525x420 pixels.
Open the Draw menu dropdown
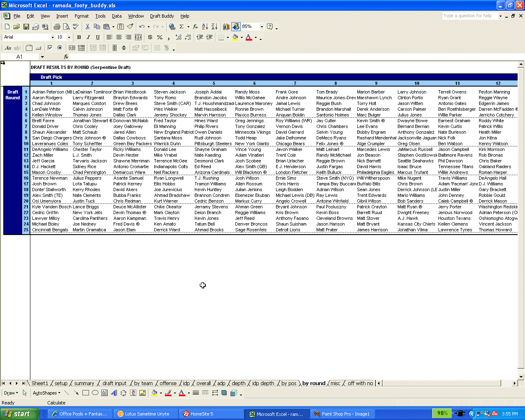[x=11, y=393]
